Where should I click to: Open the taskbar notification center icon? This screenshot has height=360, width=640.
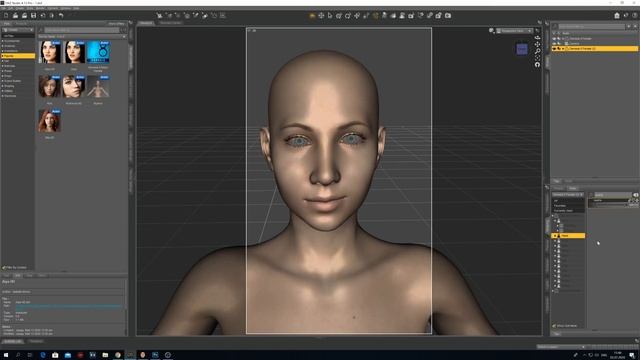(632, 355)
